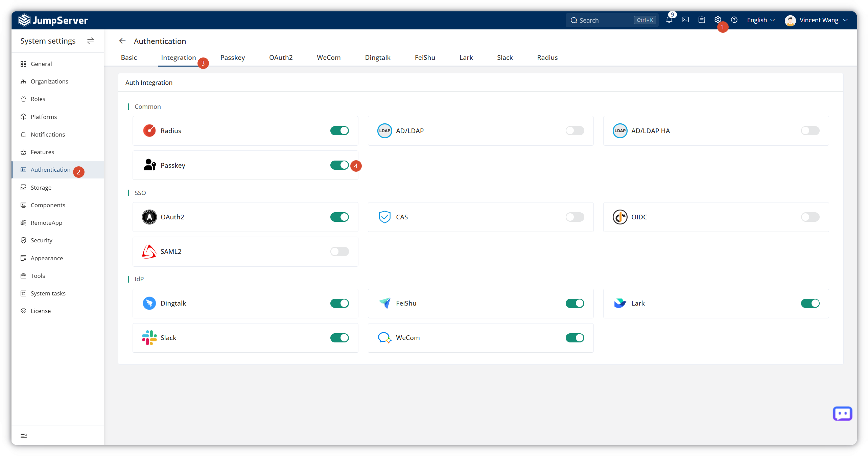Open the tickets clipboard icon in header
The image size is (868, 456).
[x=702, y=20]
